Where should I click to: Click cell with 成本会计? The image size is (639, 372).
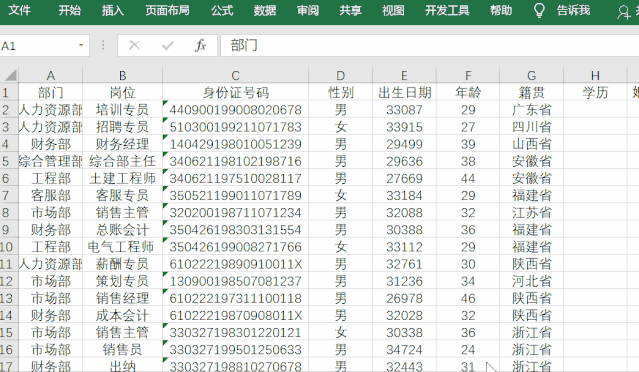coord(122,315)
